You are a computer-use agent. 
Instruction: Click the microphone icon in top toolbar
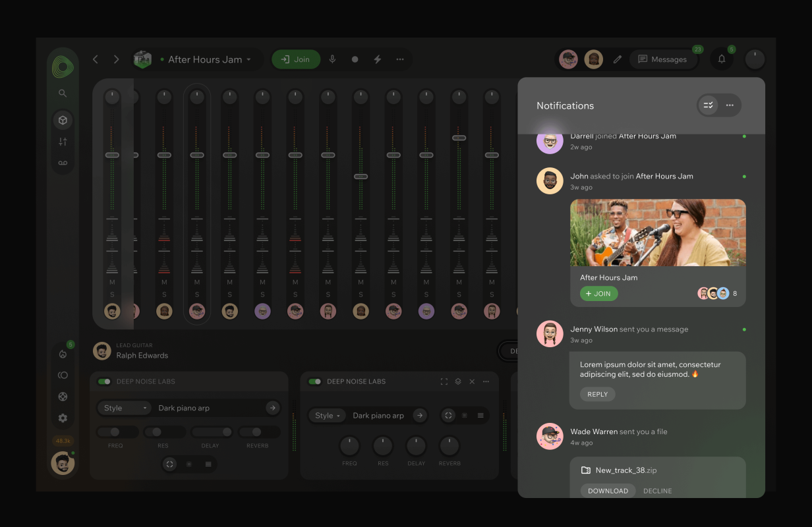point(332,59)
